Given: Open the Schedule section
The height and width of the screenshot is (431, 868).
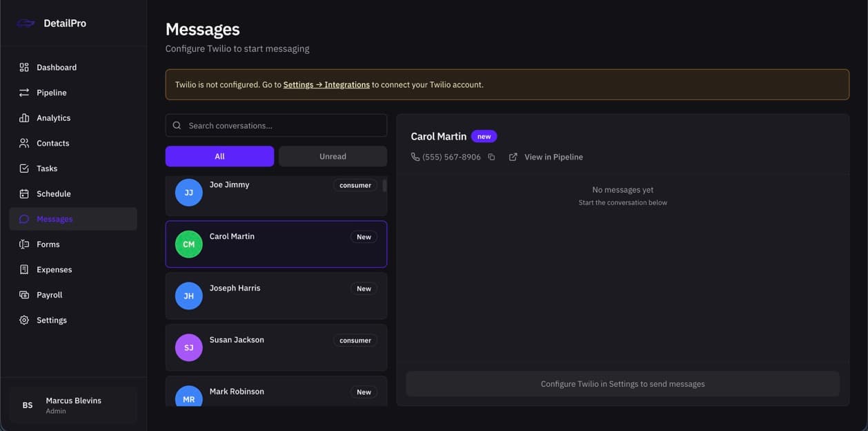Looking at the screenshot, I should [53, 193].
